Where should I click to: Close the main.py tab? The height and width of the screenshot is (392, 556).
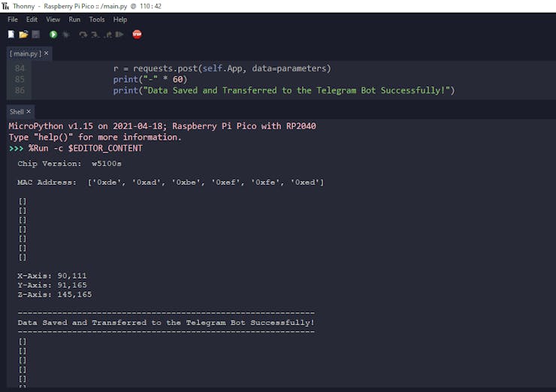47,53
